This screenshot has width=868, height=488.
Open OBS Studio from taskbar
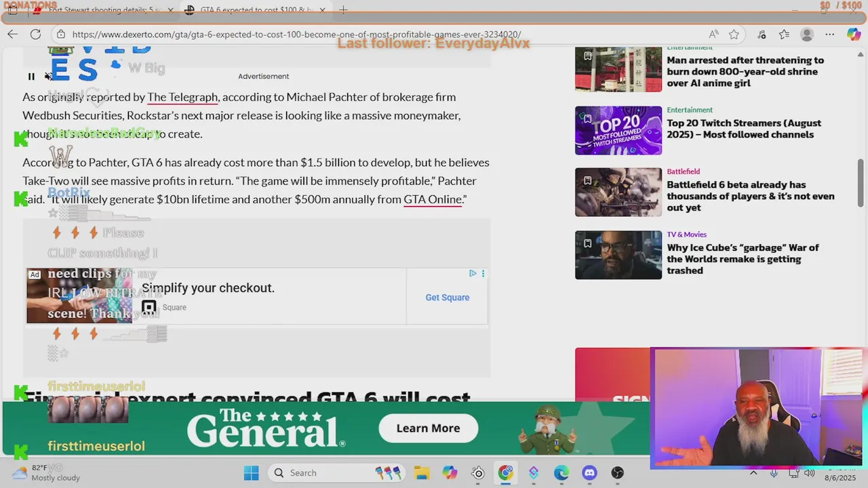click(x=617, y=473)
